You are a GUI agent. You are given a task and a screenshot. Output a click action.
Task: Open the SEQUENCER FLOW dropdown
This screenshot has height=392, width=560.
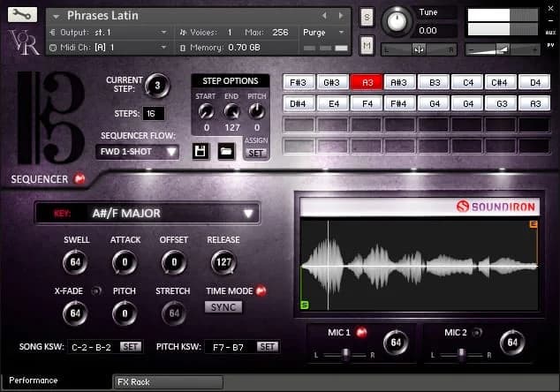click(137, 152)
